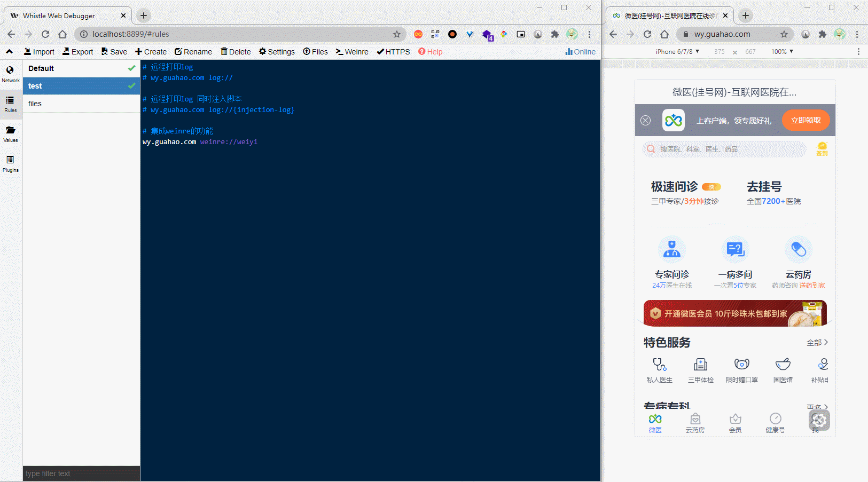Collapse the Whistle menu with the up chevron
Screen dimensions: 868x482
coord(10,52)
